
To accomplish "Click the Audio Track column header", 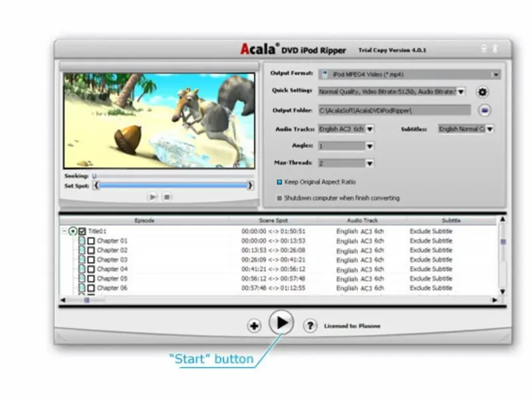I will 362,221.
